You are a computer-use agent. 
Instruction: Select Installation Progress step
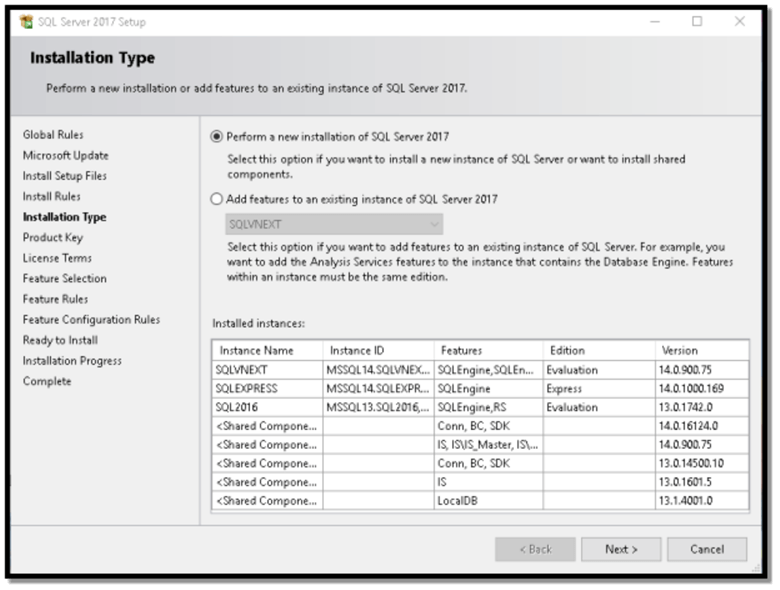[72, 361]
